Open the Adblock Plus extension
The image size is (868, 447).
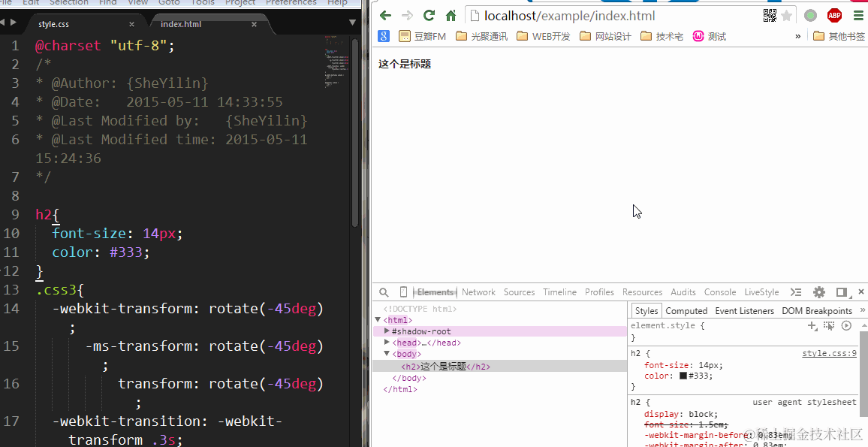point(835,16)
